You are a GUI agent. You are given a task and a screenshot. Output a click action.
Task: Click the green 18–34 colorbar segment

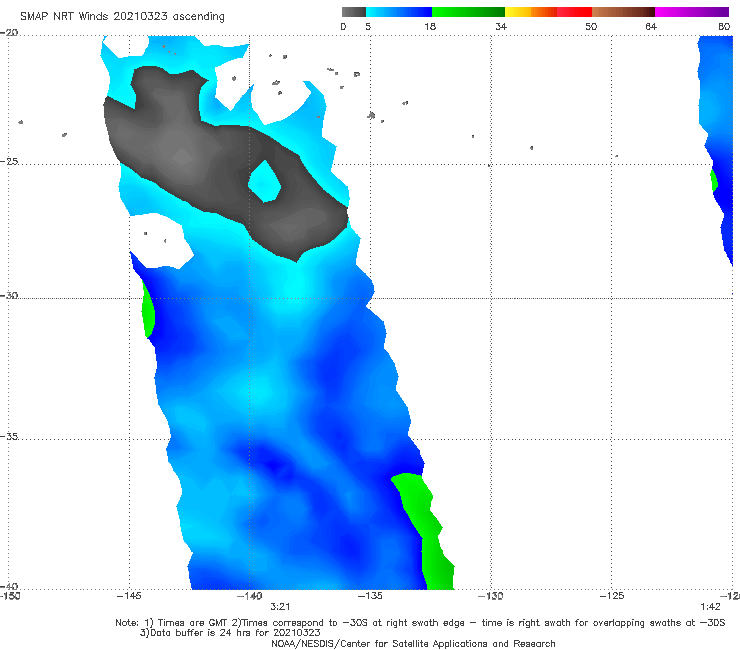tap(468, 12)
